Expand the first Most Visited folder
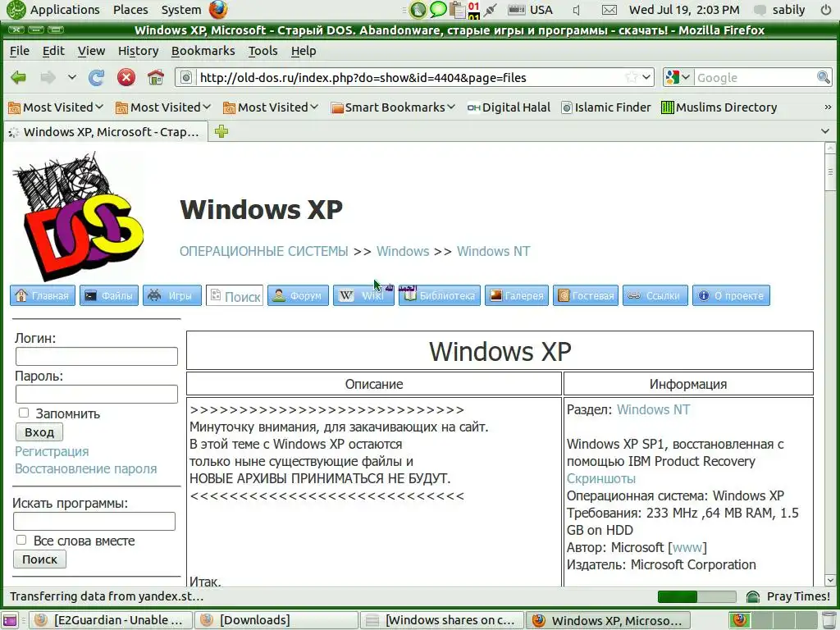 coord(56,107)
